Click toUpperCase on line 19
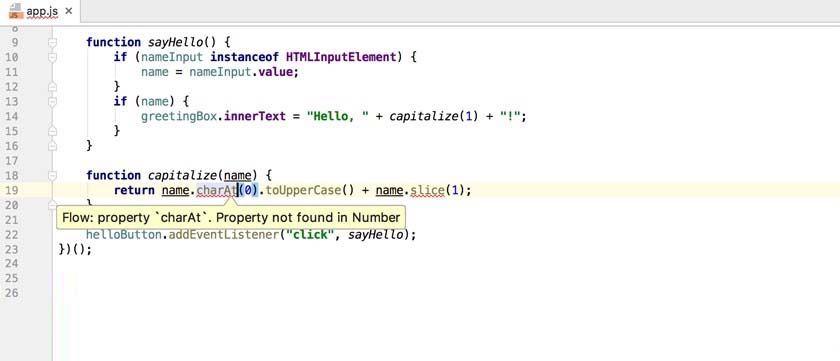The height and width of the screenshot is (361, 840). tap(303, 190)
